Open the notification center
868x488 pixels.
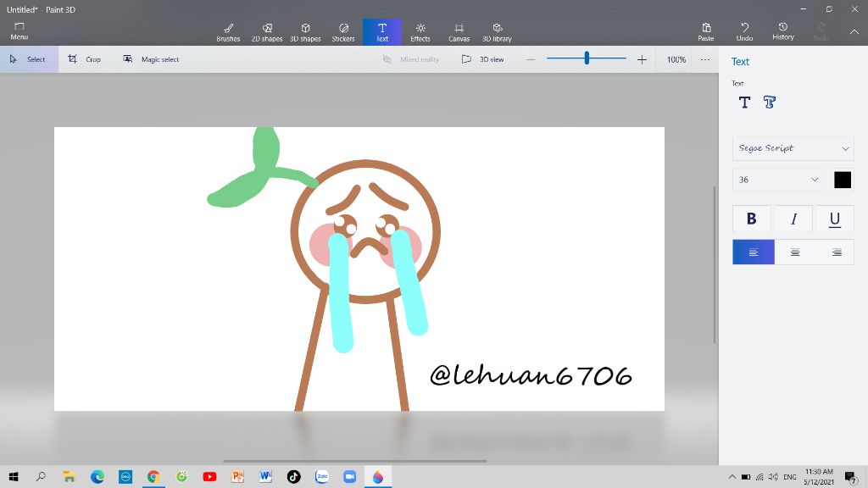click(851, 476)
